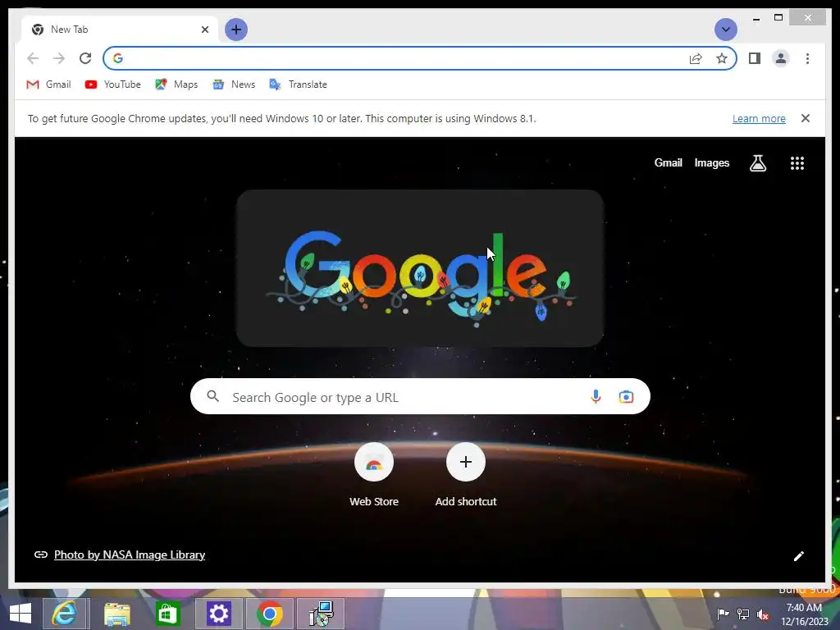The image size is (840, 630).
Task: Open the installer icon on the taskbar
Action: coord(321,614)
